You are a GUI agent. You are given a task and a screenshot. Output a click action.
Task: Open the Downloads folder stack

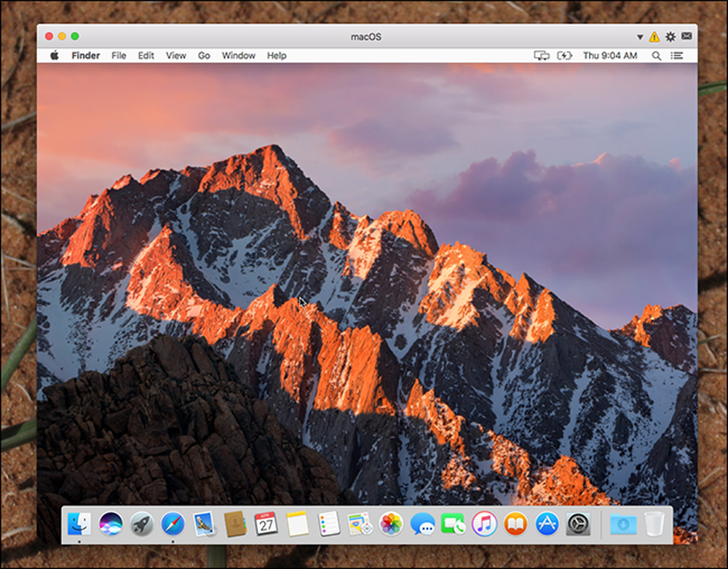pyautogui.click(x=623, y=524)
